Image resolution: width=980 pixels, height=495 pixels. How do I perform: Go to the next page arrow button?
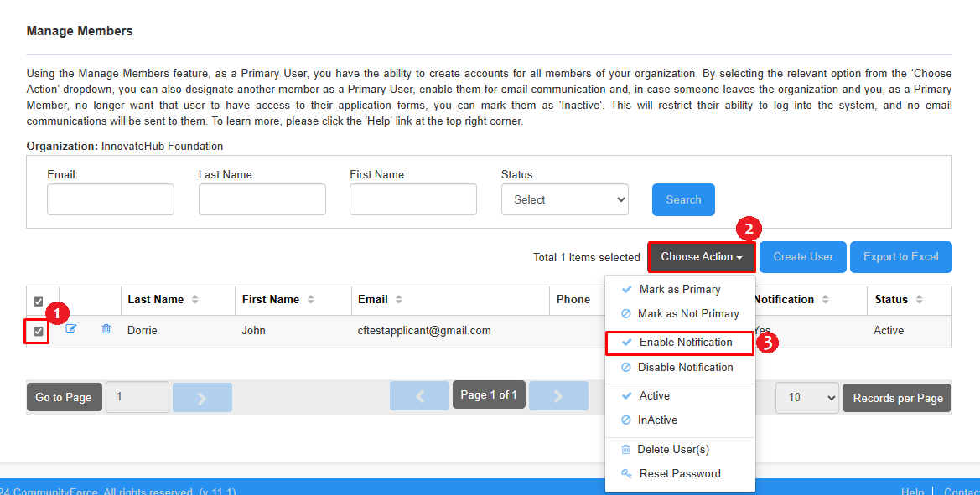(x=558, y=396)
